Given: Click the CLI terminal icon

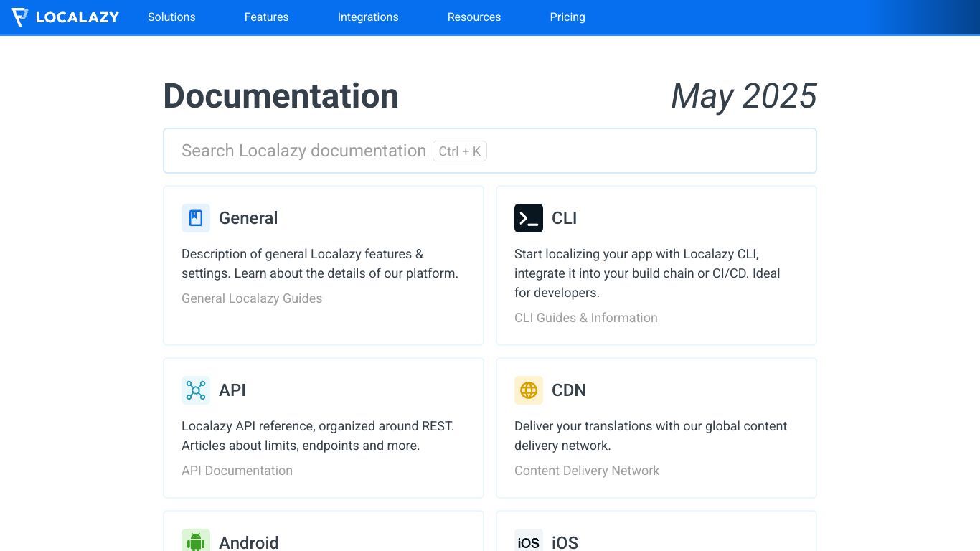Looking at the screenshot, I should (x=529, y=218).
